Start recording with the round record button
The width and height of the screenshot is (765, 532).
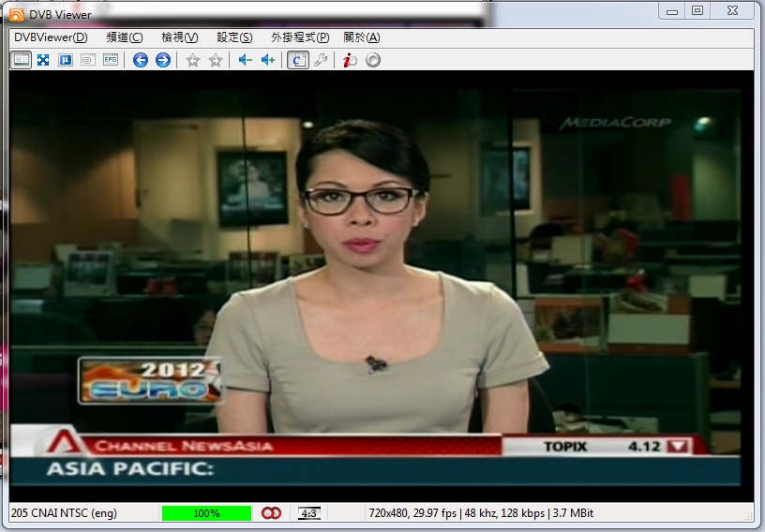(373, 60)
